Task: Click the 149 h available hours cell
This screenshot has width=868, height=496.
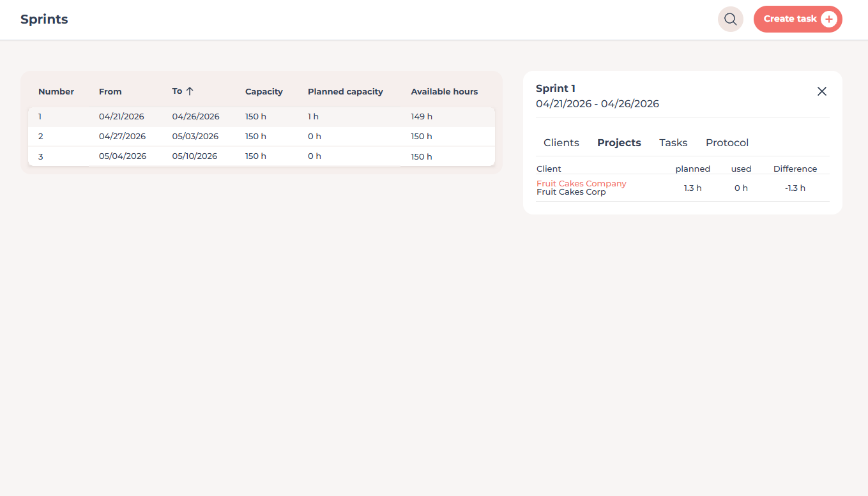Action: point(422,117)
